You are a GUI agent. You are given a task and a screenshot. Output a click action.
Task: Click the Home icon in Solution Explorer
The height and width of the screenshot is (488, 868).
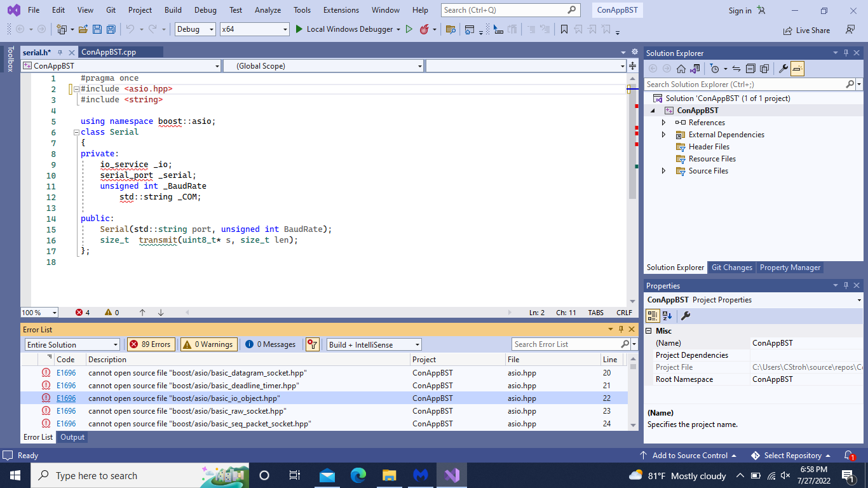pyautogui.click(x=681, y=69)
